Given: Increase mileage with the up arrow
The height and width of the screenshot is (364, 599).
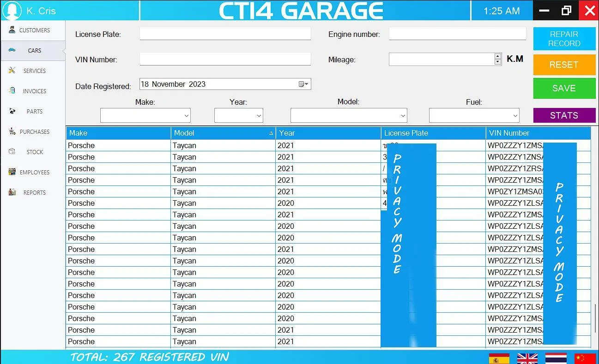Looking at the screenshot, I should 497,56.
